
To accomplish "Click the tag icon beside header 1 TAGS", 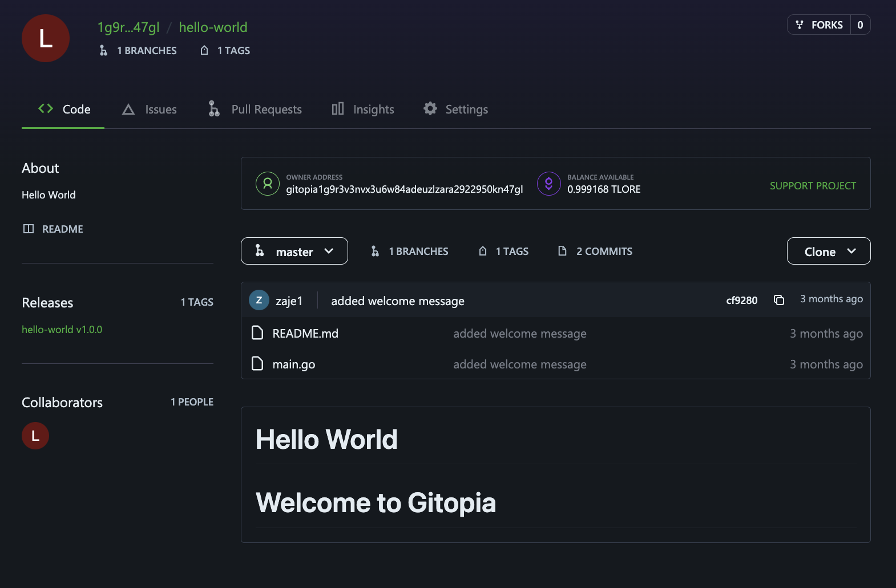I will (x=204, y=51).
